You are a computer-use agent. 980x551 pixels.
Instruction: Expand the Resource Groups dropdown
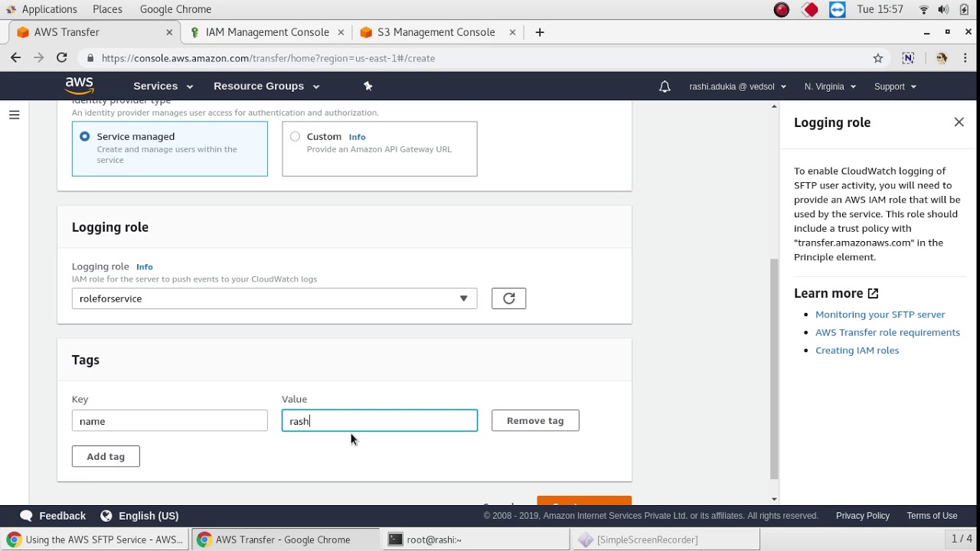(266, 86)
